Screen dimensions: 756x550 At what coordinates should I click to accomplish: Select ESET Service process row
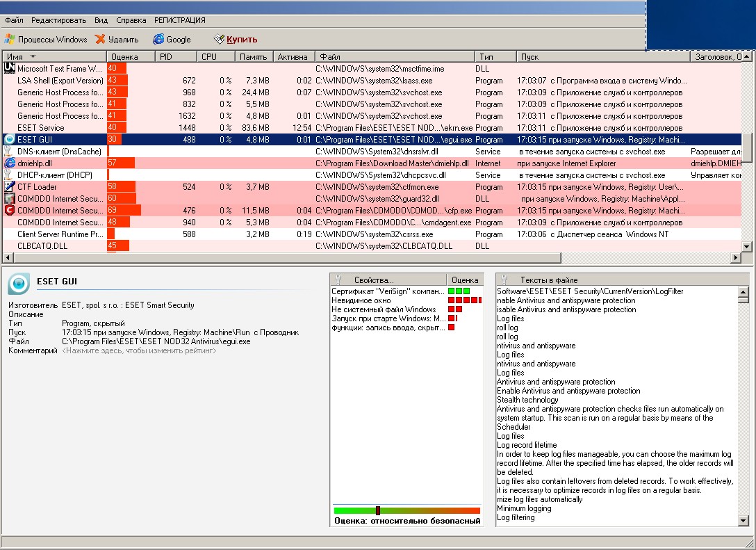tap(372, 128)
